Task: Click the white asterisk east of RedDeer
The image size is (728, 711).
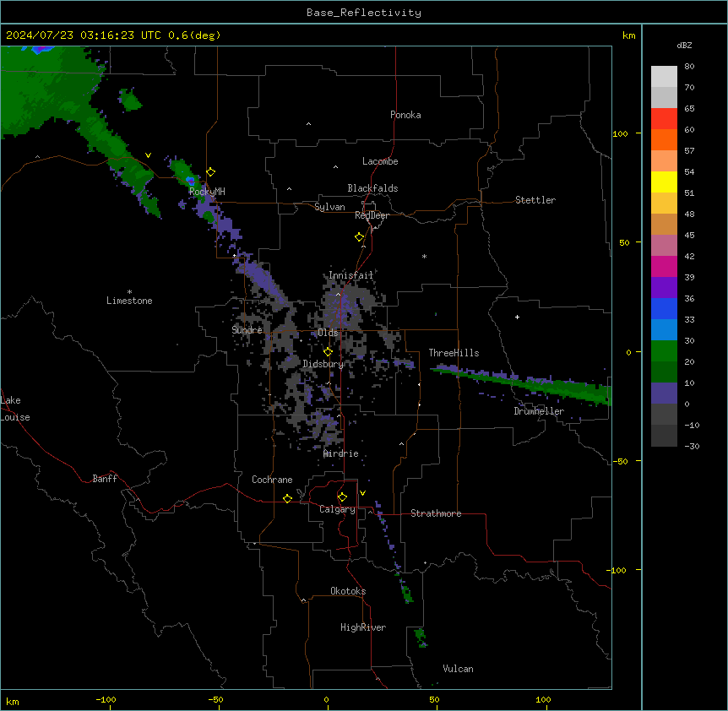Action: click(424, 256)
